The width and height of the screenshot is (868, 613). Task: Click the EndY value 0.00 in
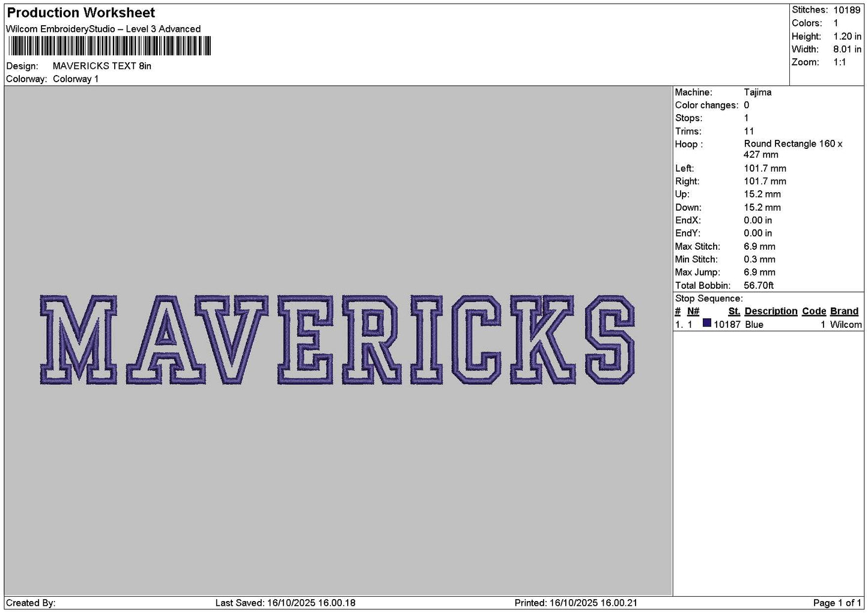(758, 234)
